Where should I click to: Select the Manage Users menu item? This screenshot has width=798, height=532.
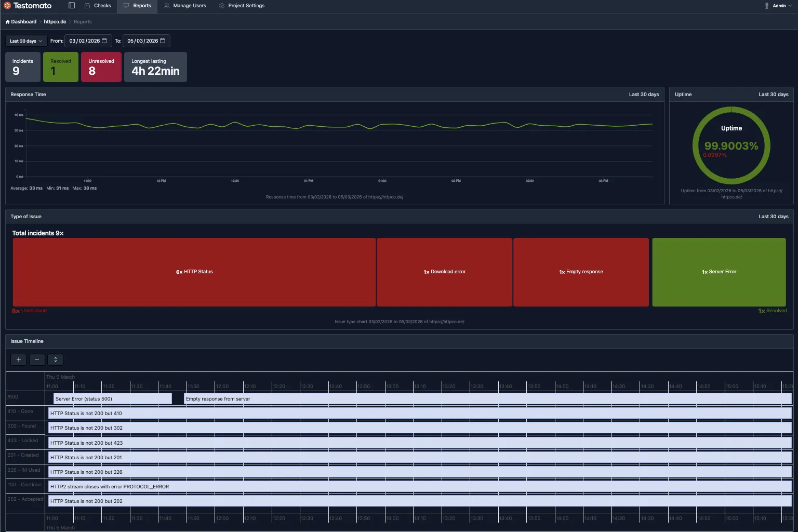tap(189, 6)
